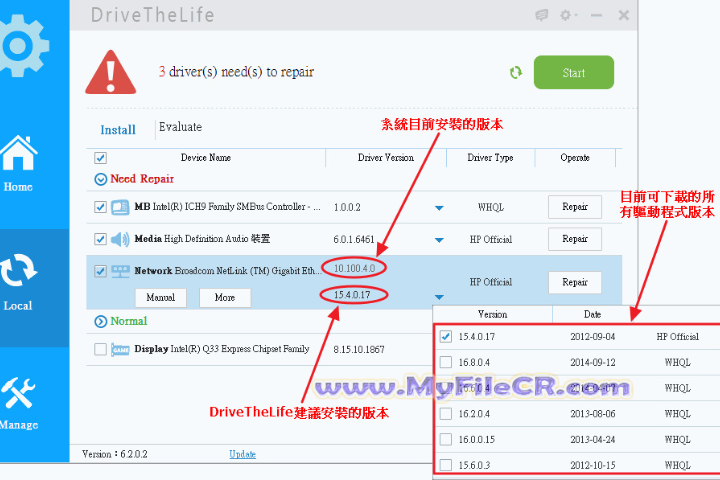Open the settings gear menu in title bar
The height and width of the screenshot is (480, 720).
[568, 15]
